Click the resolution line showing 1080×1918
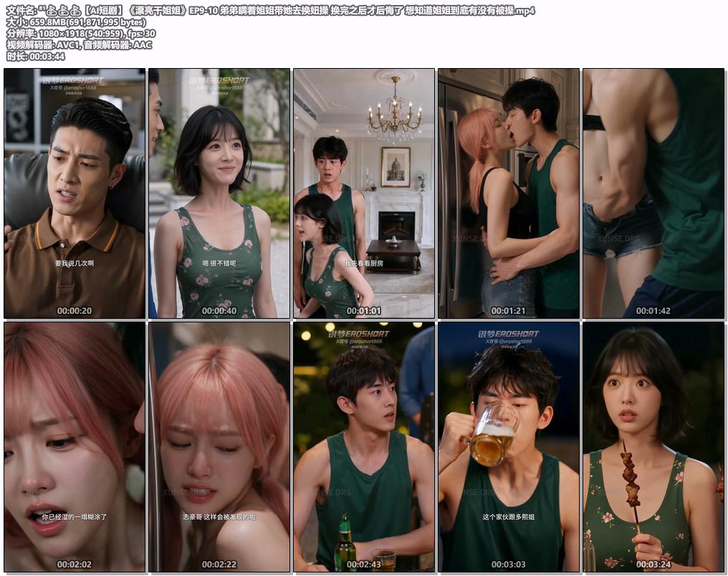This screenshot has width=728, height=576. click(x=81, y=34)
